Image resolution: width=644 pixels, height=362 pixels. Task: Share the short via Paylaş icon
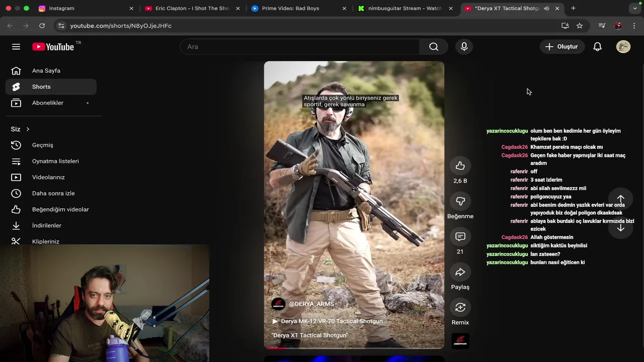pyautogui.click(x=460, y=272)
